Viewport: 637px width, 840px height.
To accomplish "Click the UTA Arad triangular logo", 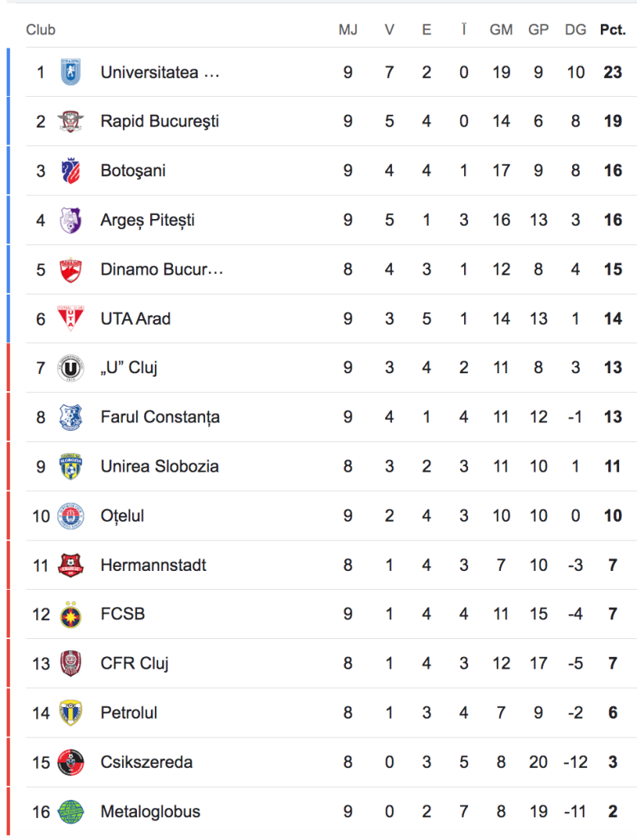I will (x=71, y=318).
